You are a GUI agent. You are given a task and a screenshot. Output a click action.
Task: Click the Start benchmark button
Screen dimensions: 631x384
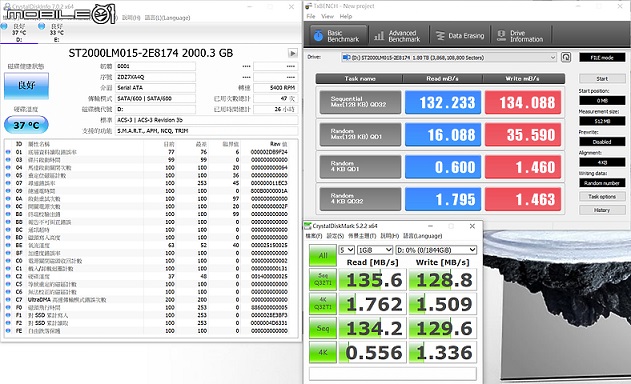[x=602, y=78]
